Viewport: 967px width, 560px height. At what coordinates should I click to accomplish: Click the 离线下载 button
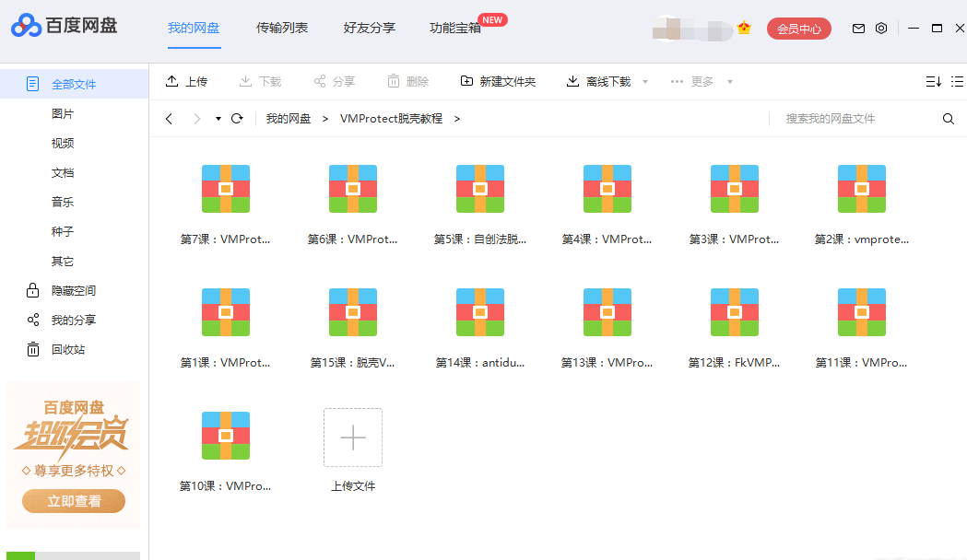[x=599, y=81]
